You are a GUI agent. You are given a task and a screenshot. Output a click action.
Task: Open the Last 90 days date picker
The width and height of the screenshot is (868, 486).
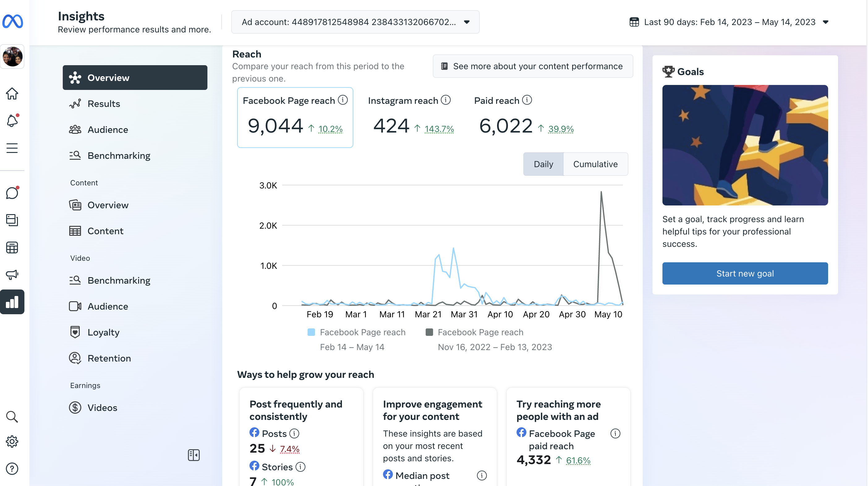click(729, 22)
